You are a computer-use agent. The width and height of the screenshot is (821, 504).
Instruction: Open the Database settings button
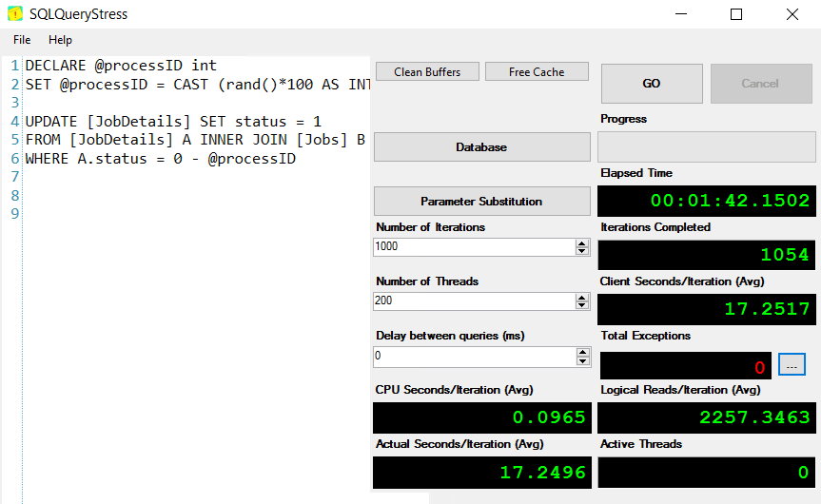click(481, 147)
